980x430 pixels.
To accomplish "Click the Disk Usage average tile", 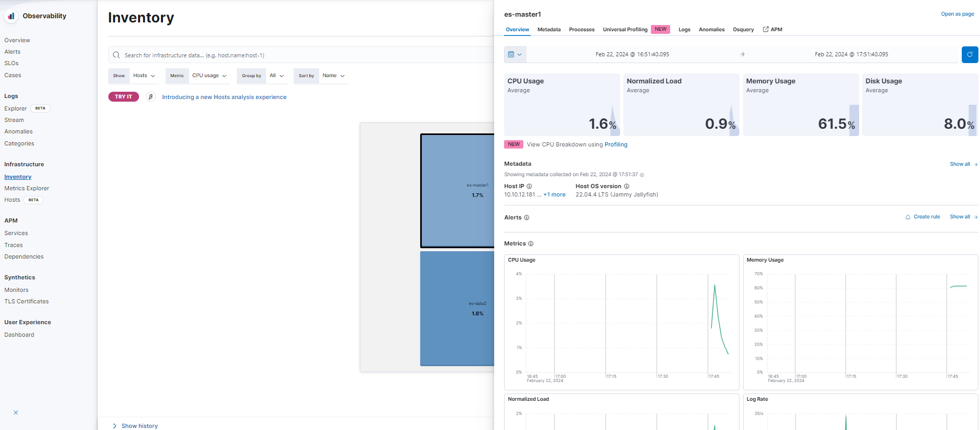I will (920, 105).
